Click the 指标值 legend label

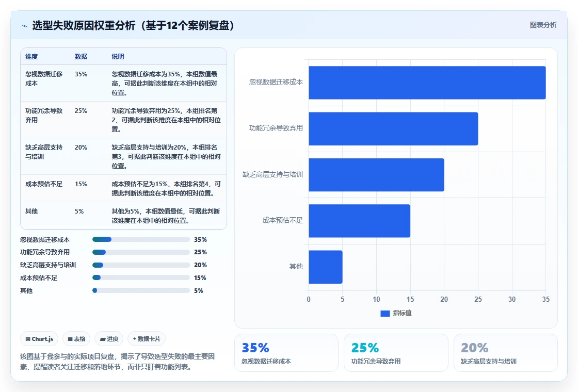point(402,313)
